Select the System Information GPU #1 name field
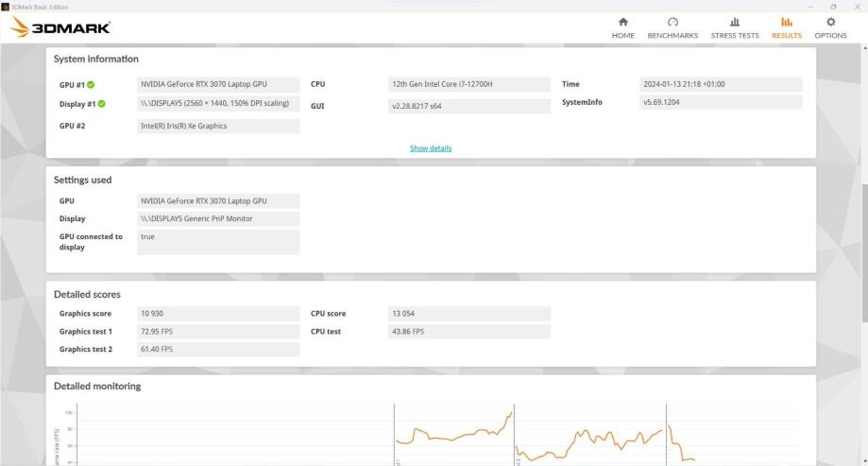Viewport: 868px width, 466px height. tap(218, 84)
